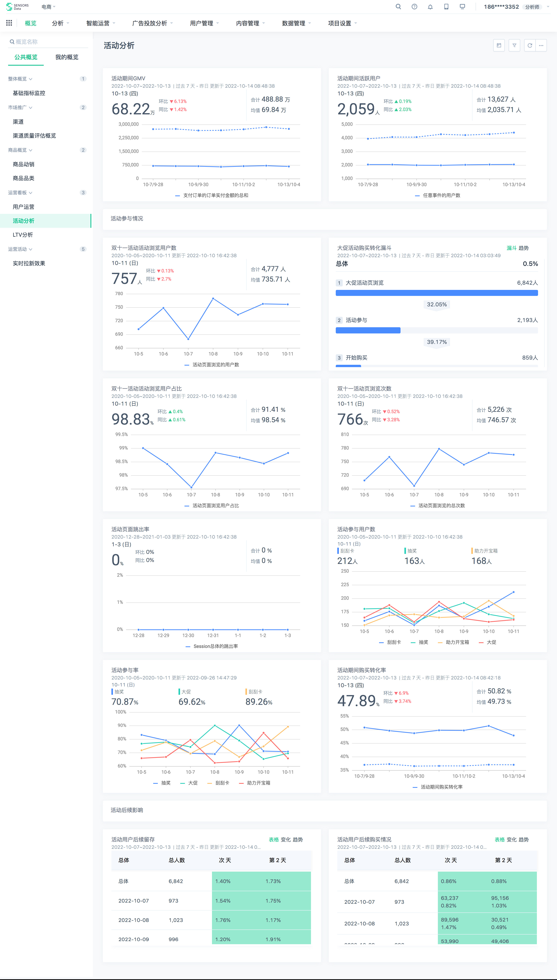Open the help question mark icon

click(x=414, y=7)
